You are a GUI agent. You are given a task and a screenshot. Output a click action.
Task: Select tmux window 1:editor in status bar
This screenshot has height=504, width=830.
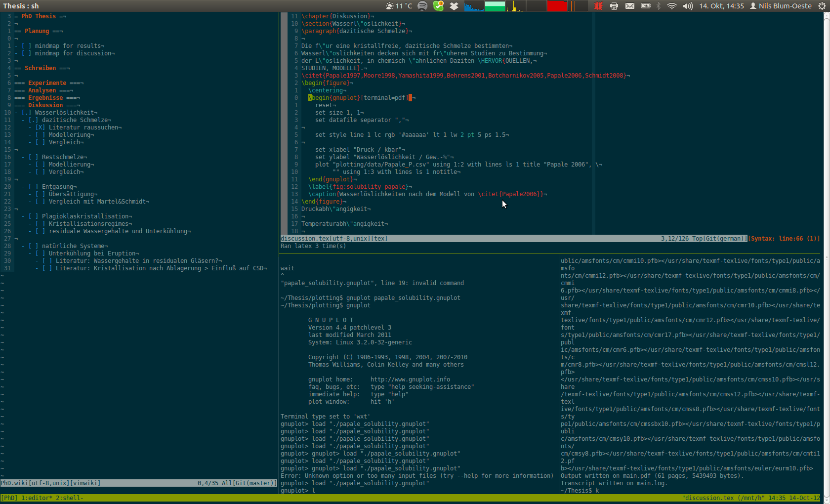tap(37, 498)
